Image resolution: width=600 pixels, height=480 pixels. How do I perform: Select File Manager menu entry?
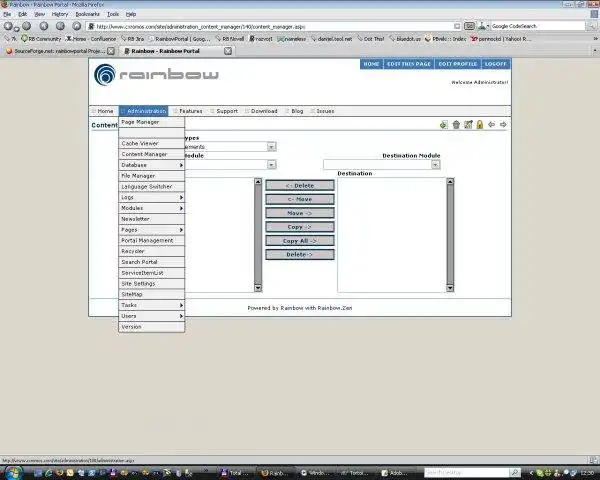tap(152, 176)
